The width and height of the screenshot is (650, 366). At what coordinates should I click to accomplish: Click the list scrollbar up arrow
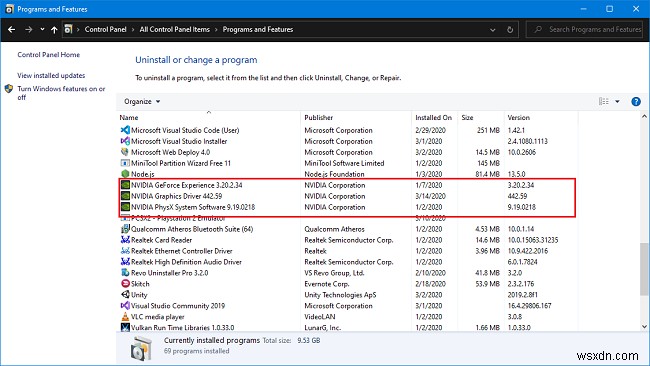644,116
